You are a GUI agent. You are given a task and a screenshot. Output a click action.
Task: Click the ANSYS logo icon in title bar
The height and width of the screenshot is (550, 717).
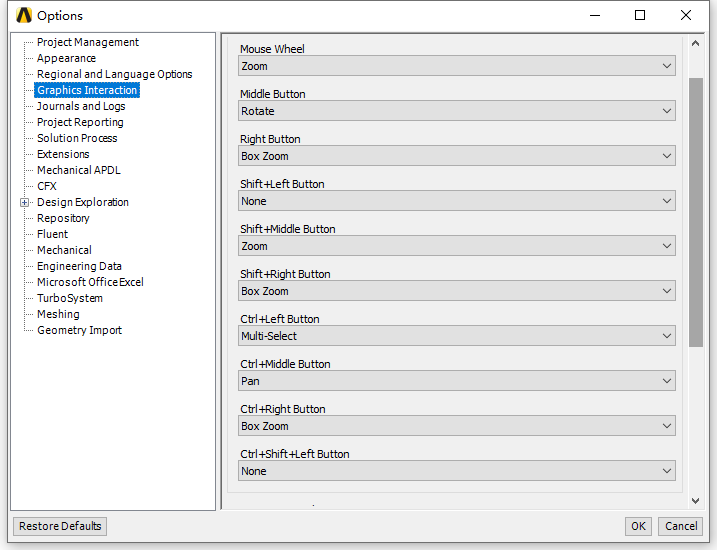point(24,16)
